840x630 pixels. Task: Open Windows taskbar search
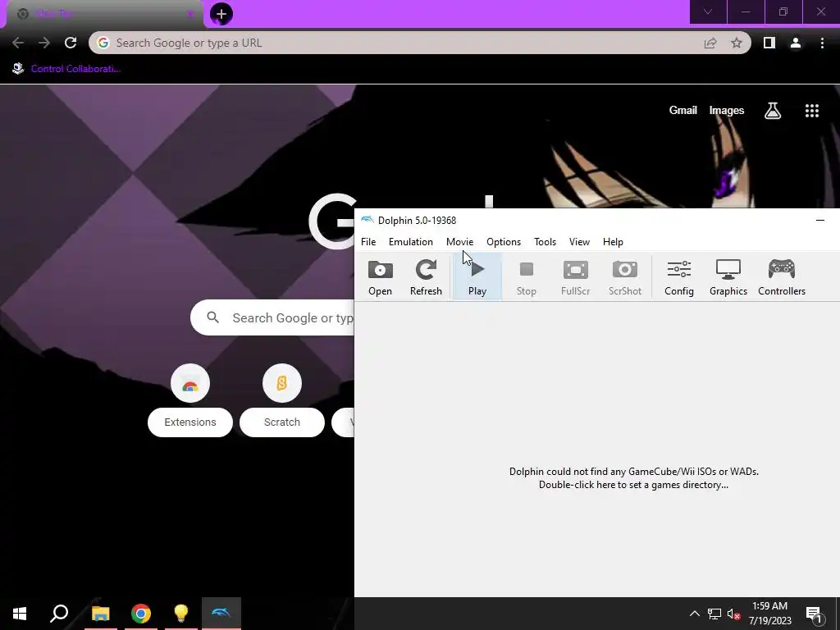(59, 614)
